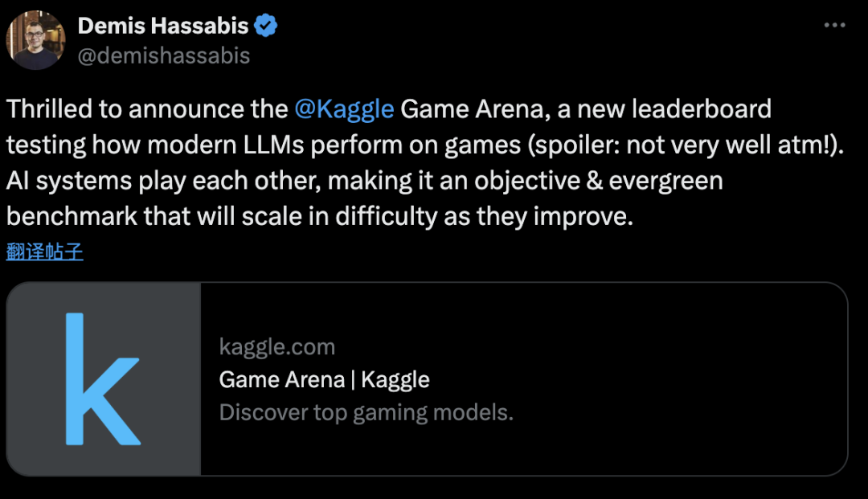Open the three-dot more options menu

(x=834, y=26)
